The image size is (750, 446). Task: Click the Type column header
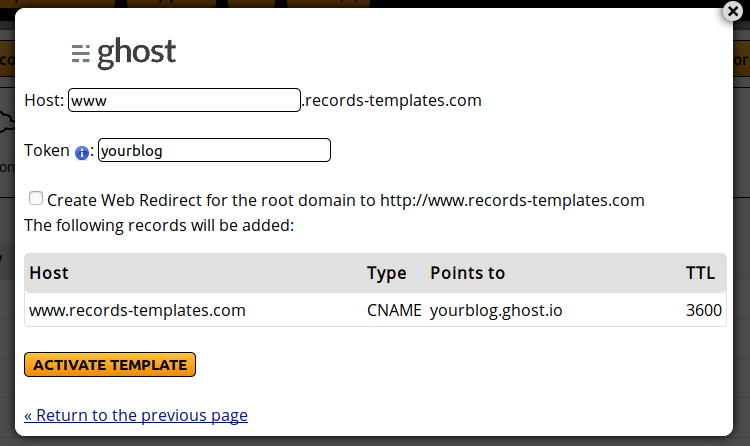[x=386, y=273]
